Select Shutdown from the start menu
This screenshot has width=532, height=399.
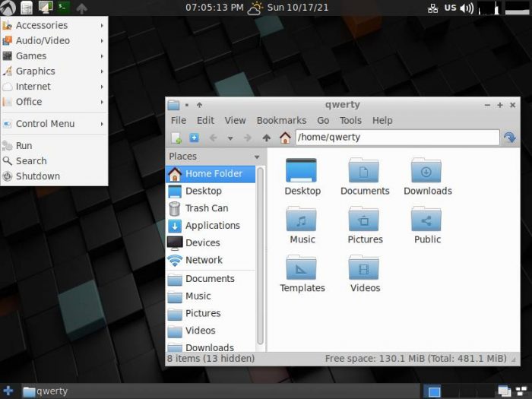click(37, 176)
